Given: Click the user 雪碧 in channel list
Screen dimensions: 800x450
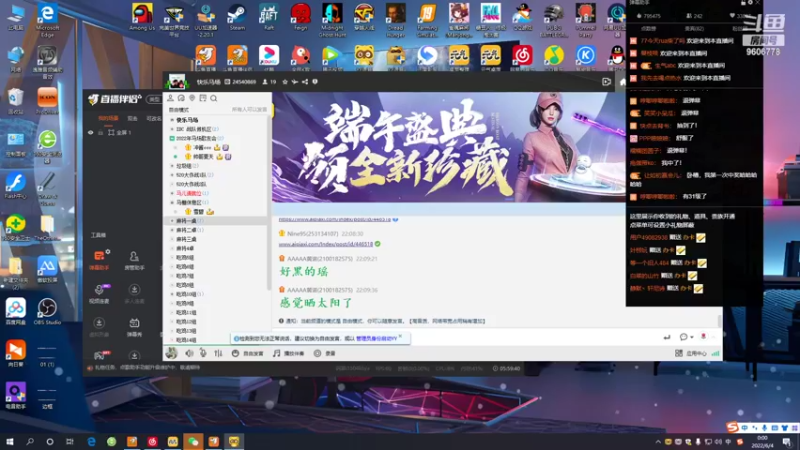Looking at the screenshot, I should [x=199, y=212].
